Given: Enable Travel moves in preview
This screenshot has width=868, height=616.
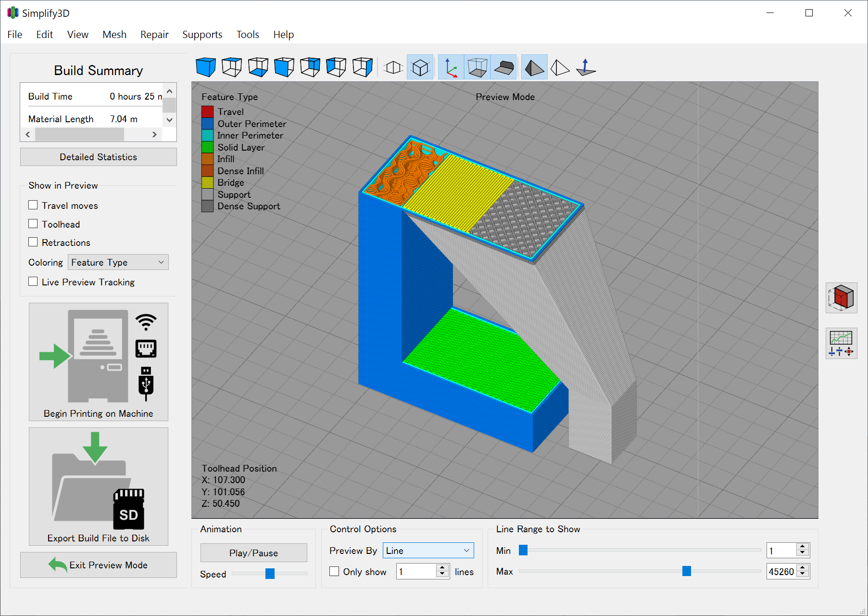Looking at the screenshot, I should pyautogui.click(x=33, y=205).
